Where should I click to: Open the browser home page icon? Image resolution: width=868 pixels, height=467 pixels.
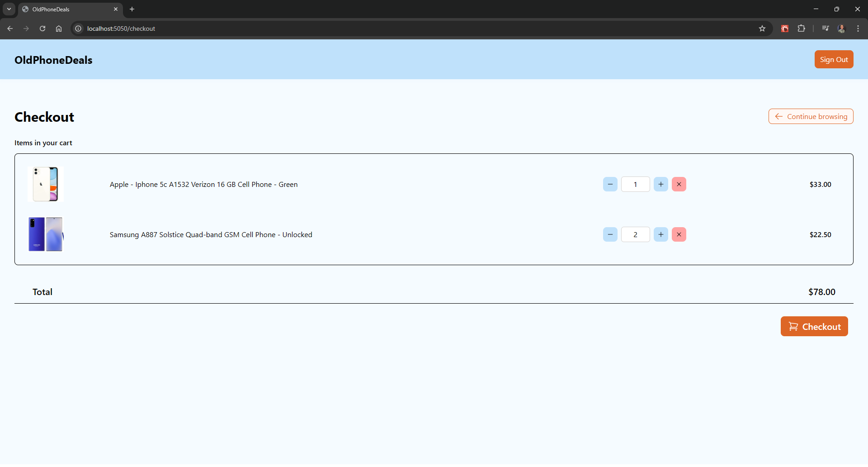pyautogui.click(x=58, y=28)
